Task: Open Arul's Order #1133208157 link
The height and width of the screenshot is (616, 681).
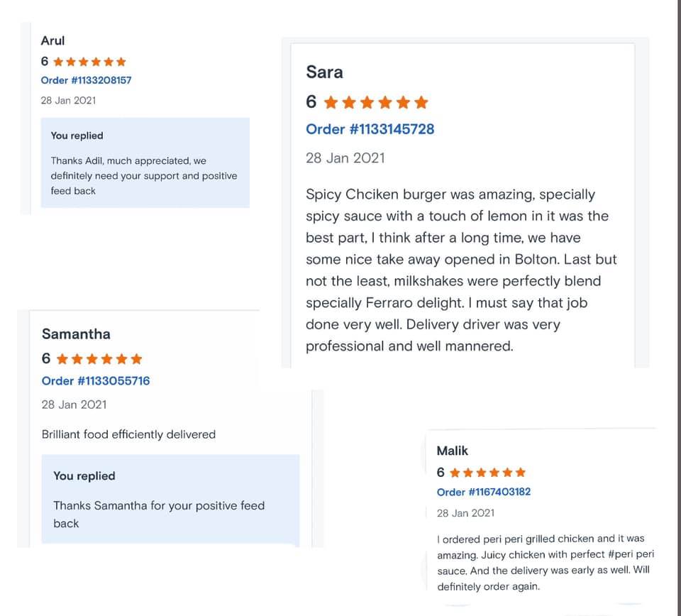Action: pos(86,80)
